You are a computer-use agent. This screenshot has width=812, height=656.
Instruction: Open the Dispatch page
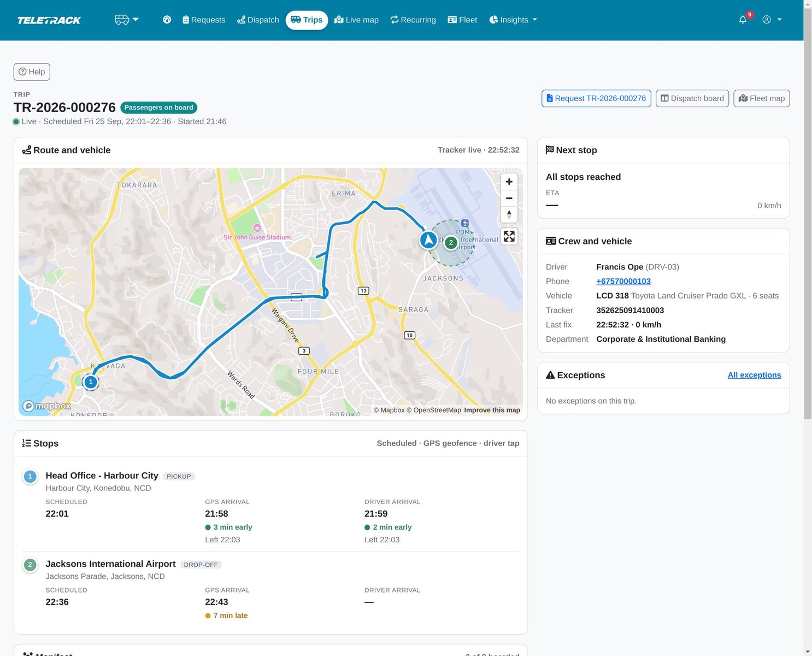tap(258, 20)
